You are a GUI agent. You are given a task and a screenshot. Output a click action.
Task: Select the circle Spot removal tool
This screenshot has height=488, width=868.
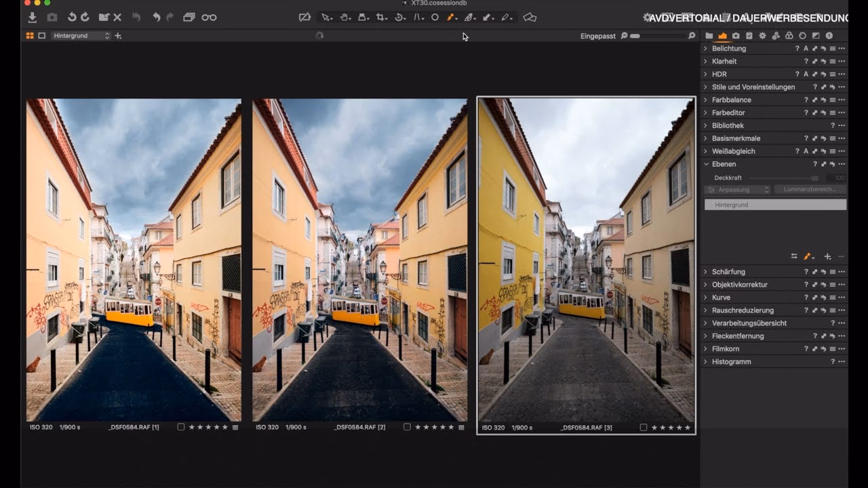pyautogui.click(x=435, y=17)
